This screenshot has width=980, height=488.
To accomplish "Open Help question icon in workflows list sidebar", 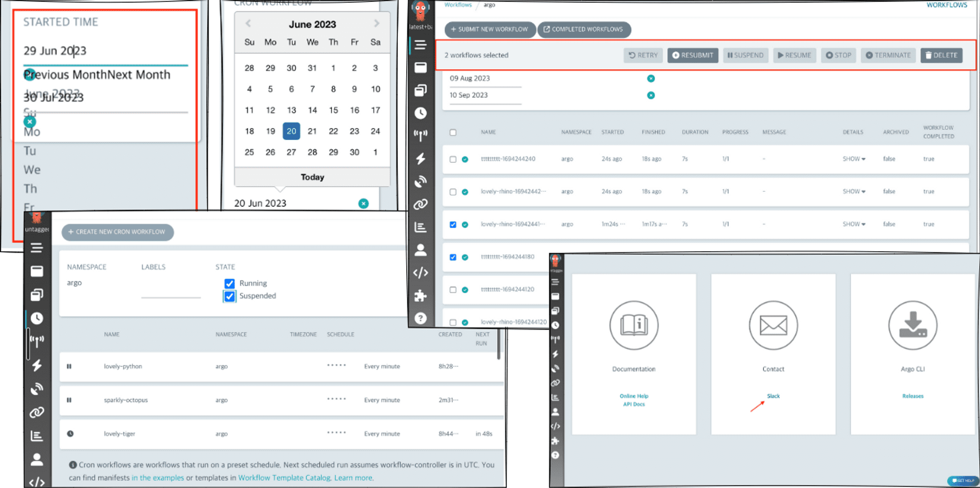I will tap(420, 318).
